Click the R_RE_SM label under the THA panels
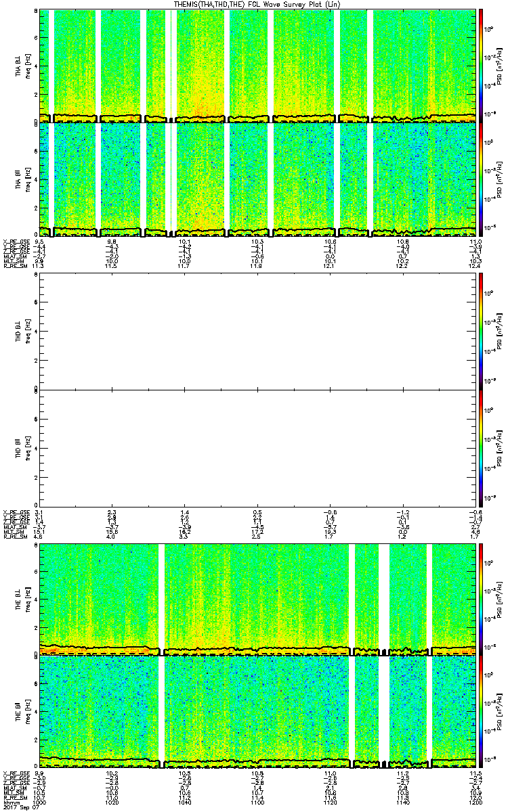This screenshot has width=508, height=812. coord(14,266)
